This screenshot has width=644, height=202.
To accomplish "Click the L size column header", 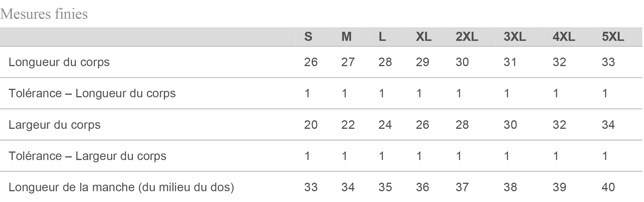I will point(382,37).
